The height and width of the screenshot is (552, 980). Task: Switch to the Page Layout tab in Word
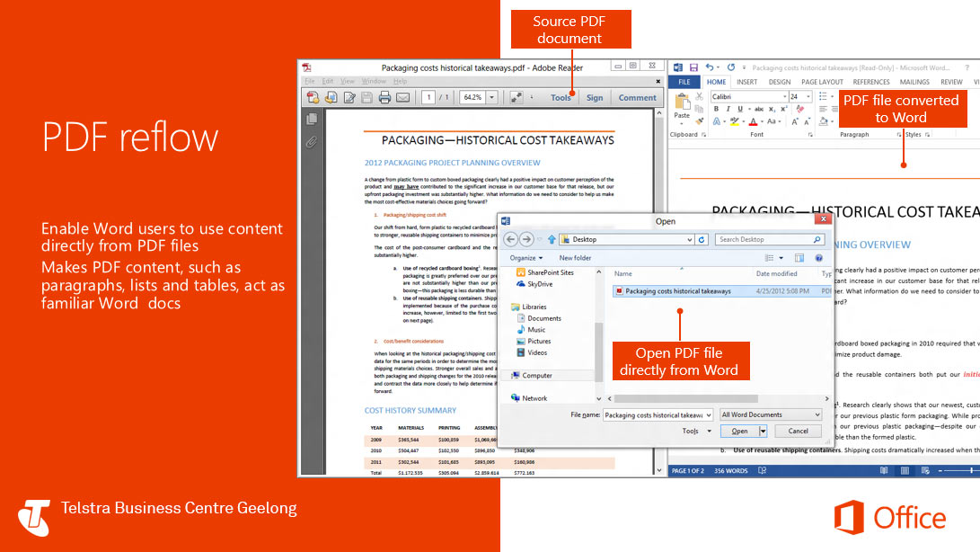(x=822, y=82)
